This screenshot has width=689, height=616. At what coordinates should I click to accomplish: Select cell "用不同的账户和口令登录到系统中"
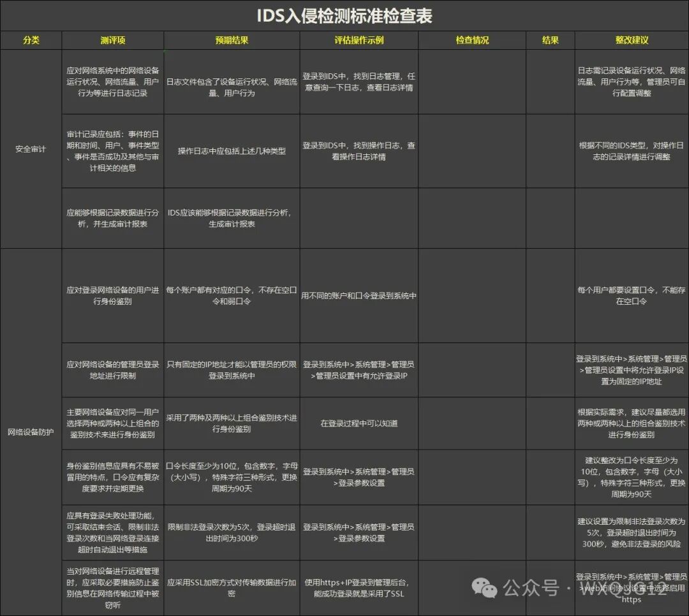(x=359, y=296)
